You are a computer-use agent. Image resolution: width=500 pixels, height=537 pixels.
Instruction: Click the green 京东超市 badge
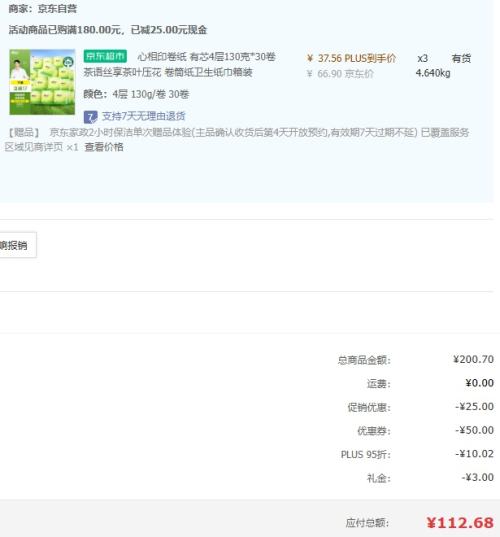[x=105, y=56]
